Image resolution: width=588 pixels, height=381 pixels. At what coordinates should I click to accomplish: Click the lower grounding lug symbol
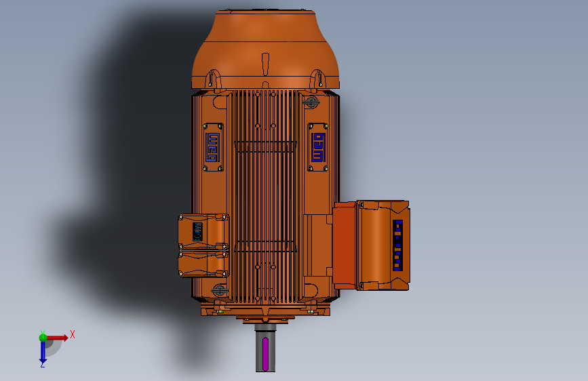tap(220, 290)
